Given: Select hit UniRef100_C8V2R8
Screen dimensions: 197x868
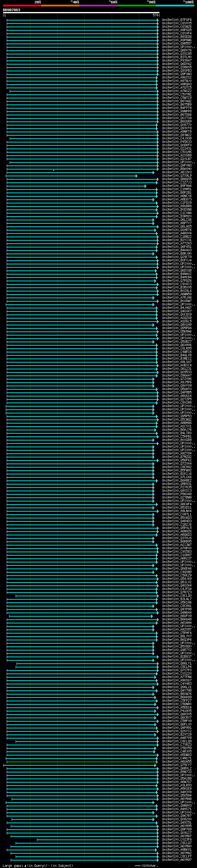Looking at the screenshot, I should coord(177,403).
